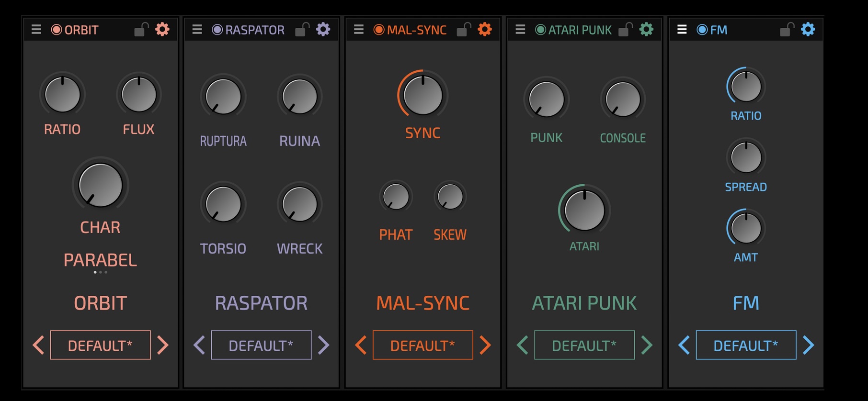The width and height of the screenshot is (868, 401).
Task: Click the SPREAD knob
Action: [x=746, y=157]
